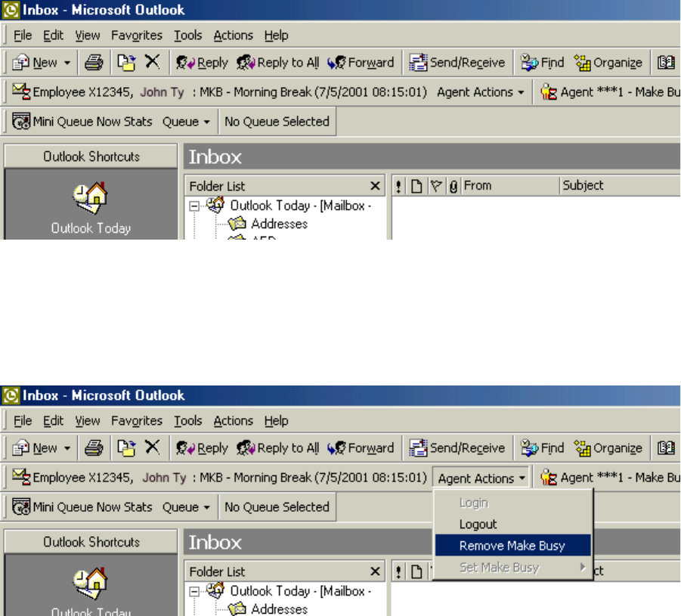Click Print icon in lower Outlook window
The height and width of the screenshot is (616, 681).
(94, 448)
